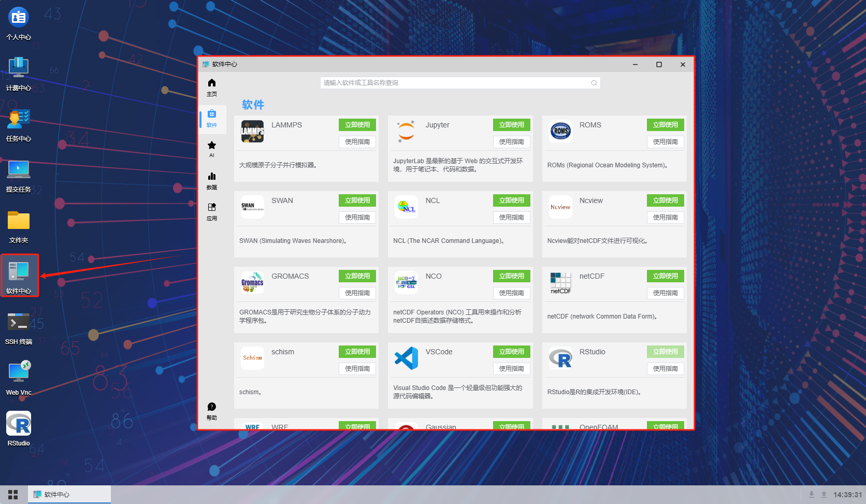The image size is (866, 504).
Task: Click 立即使用 for GROMACS
Action: [x=357, y=276]
